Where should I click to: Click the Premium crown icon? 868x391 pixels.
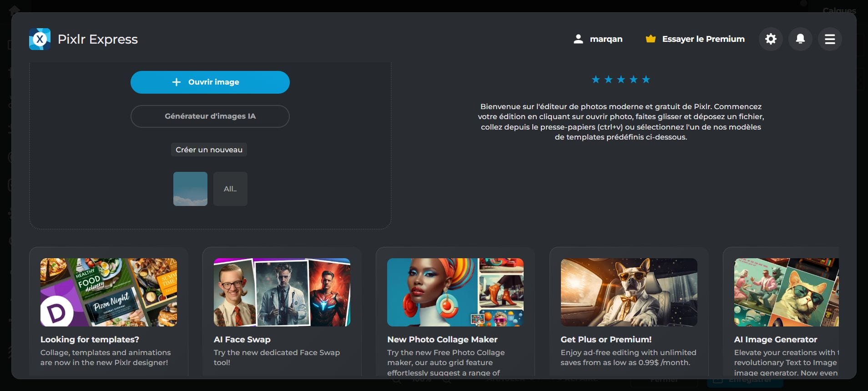651,39
